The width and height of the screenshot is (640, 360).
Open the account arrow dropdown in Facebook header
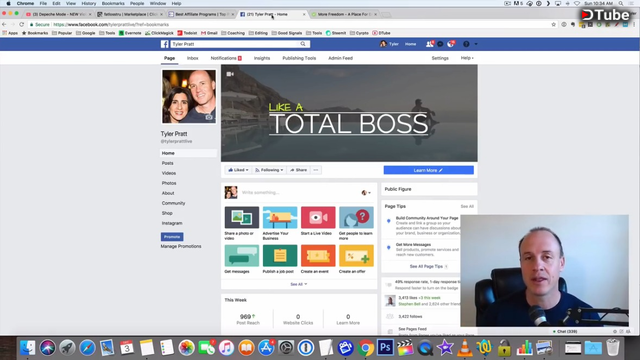(x=476, y=44)
